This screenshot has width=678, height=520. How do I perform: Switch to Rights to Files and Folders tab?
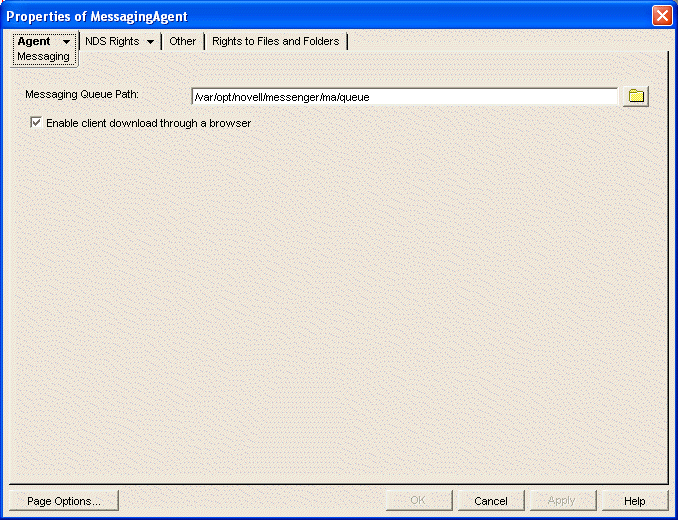pyautogui.click(x=275, y=42)
